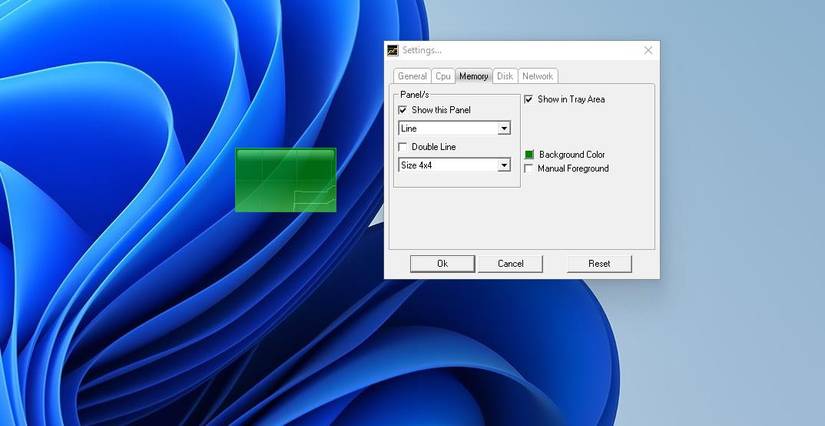Click the Cancel button
Image resolution: width=825 pixels, height=426 pixels.
(510, 264)
